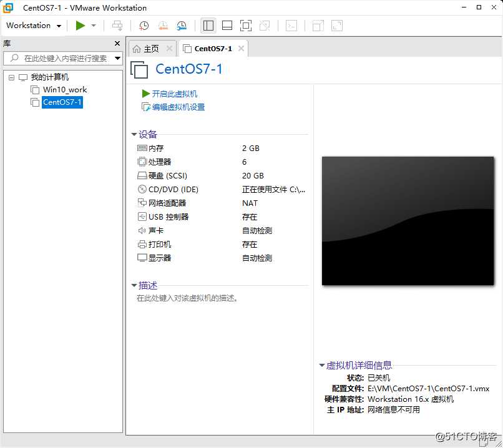Open the CD/DVD (IDE) device entry
Image resolution: width=503 pixels, height=448 pixels.
[x=173, y=190]
